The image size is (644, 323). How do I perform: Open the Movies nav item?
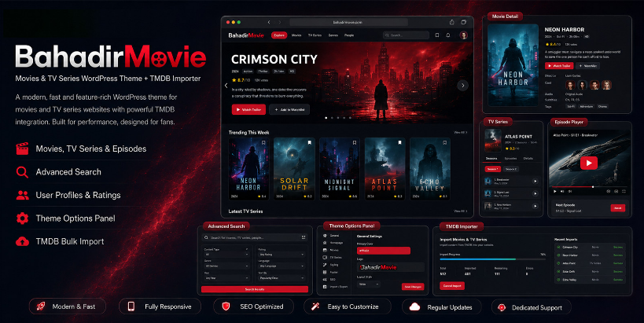(296, 35)
